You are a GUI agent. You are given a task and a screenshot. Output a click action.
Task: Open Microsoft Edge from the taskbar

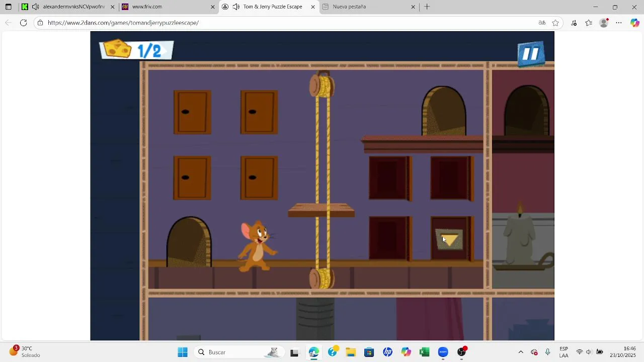click(313, 352)
